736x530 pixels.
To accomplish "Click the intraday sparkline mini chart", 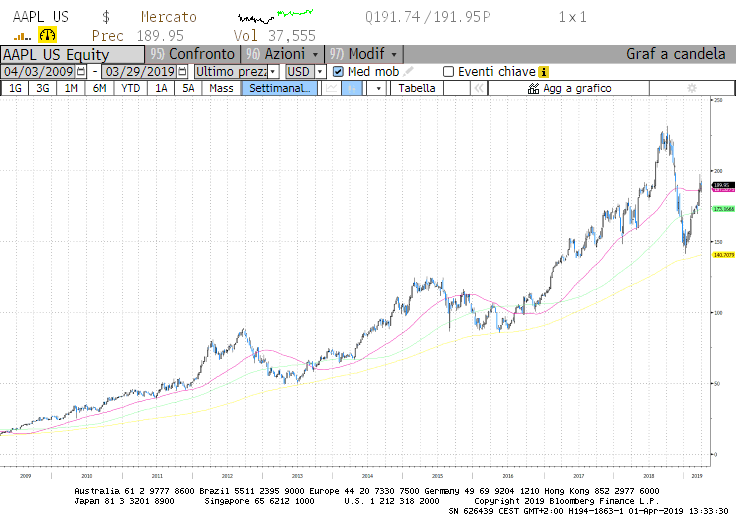I will coord(276,16).
